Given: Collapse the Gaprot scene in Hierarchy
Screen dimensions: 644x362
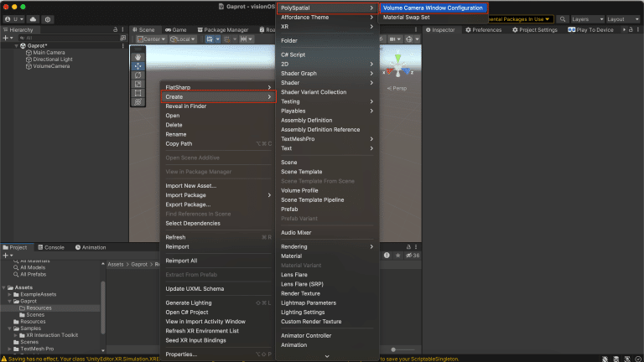Looking at the screenshot, I should (16, 46).
